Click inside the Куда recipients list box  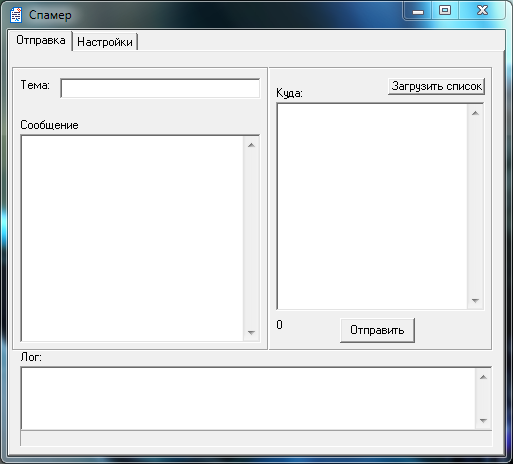pyautogui.click(x=372, y=206)
